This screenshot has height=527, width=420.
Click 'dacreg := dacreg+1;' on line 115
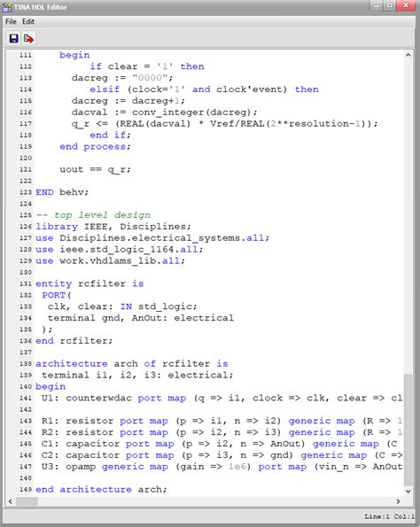(128, 101)
